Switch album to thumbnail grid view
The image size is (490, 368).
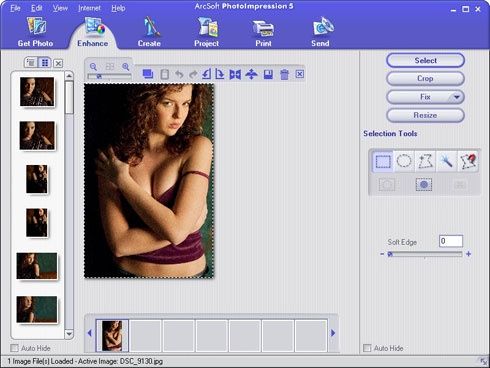(x=45, y=63)
